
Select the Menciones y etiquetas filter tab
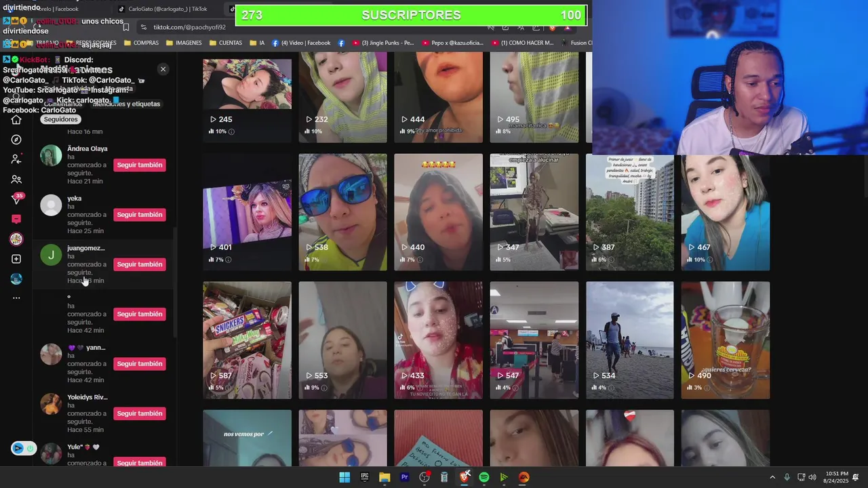127,104
